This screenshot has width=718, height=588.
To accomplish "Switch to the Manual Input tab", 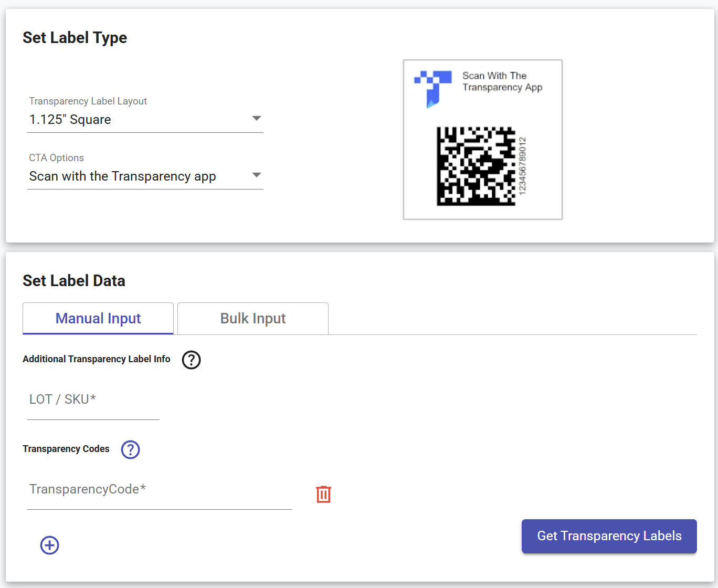I will [98, 318].
